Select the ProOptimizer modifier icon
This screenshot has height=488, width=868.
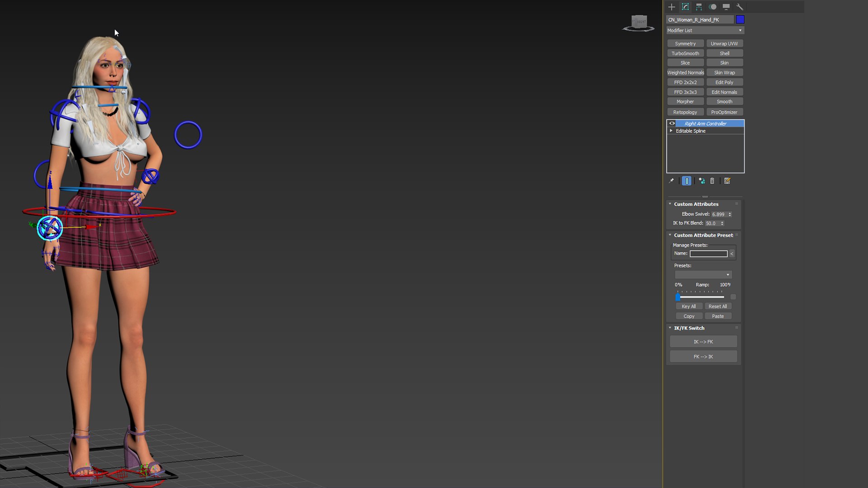tap(724, 112)
